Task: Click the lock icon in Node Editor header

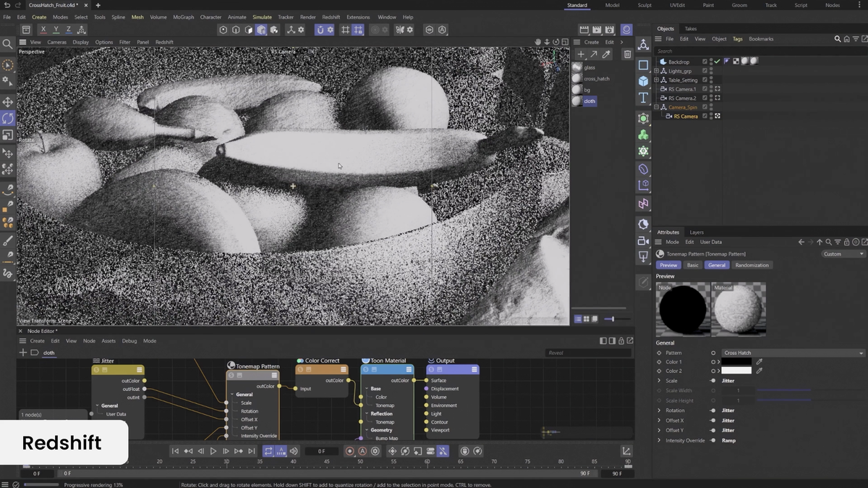Action: [x=621, y=341]
